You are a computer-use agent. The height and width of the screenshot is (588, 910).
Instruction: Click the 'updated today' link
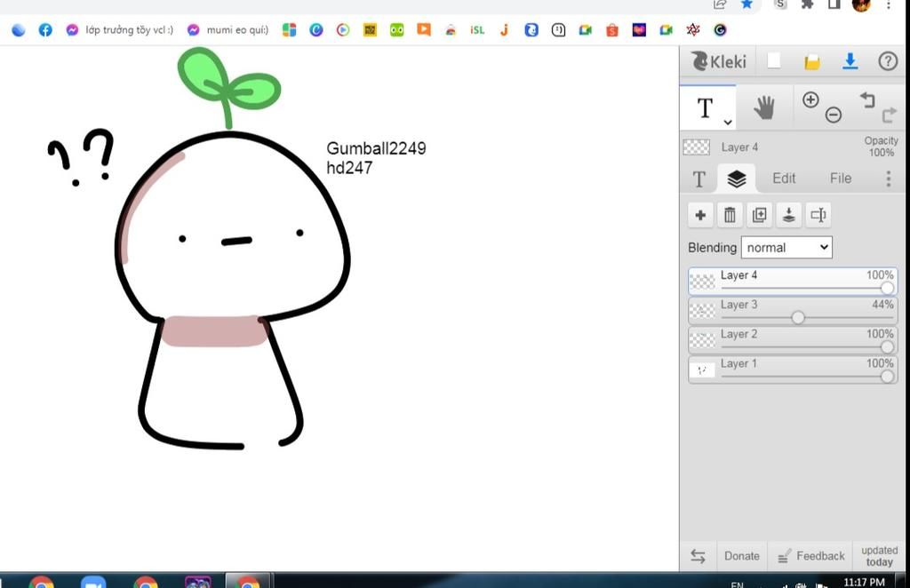pyautogui.click(x=879, y=556)
